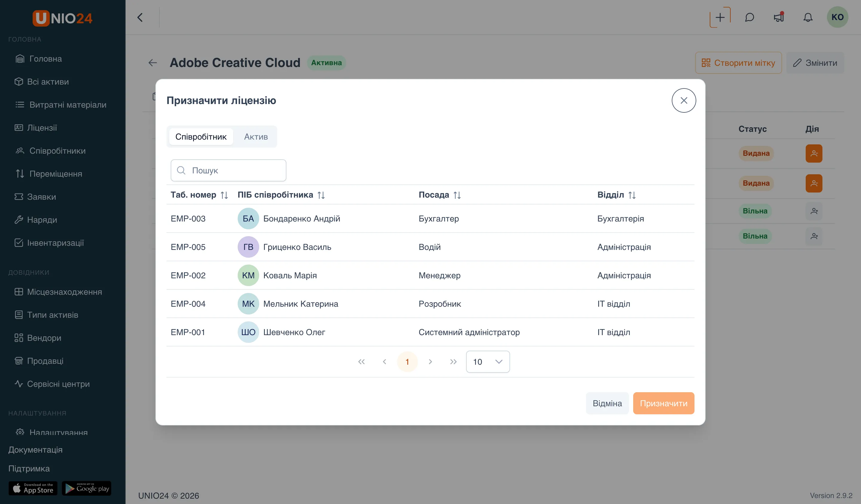This screenshot has height=504, width=861.
Task: Go to previous page of results
Action: click(384, 362)
